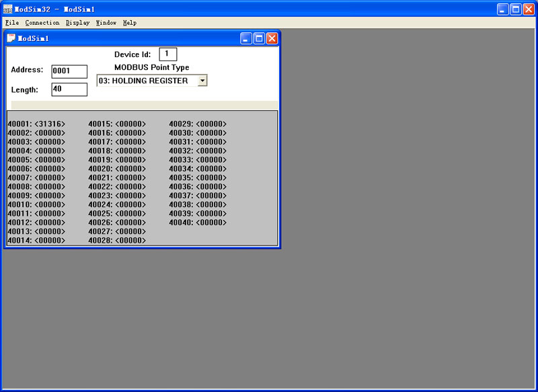Maximize the ModSim1 child window
The width and height of the screenshot is (538, 392).
coord(259,38)
